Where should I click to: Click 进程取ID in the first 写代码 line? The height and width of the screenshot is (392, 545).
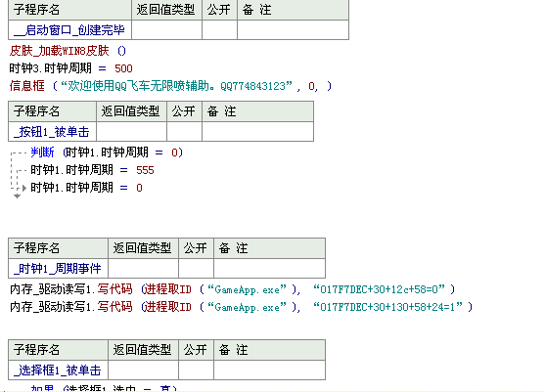point(168,289)
